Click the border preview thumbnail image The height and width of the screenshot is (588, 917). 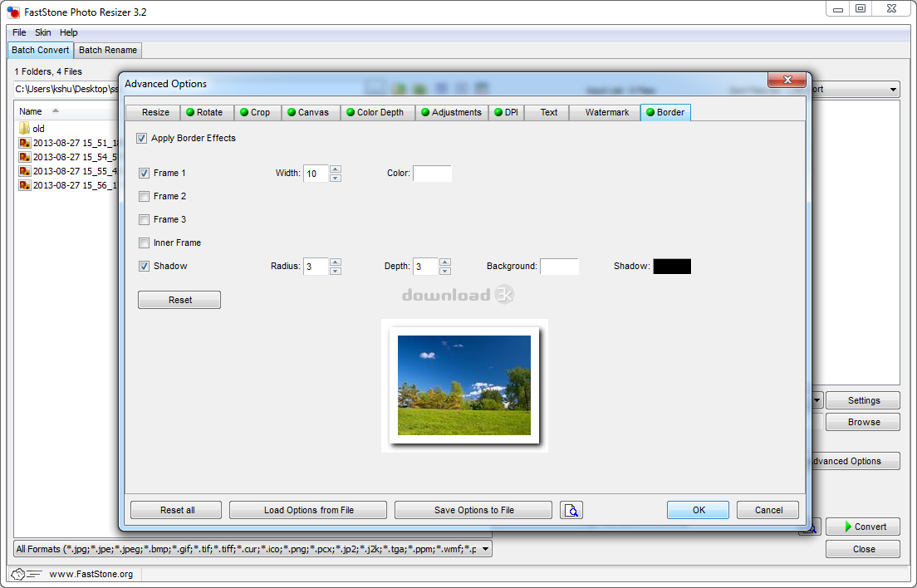(x=464, y=385)
